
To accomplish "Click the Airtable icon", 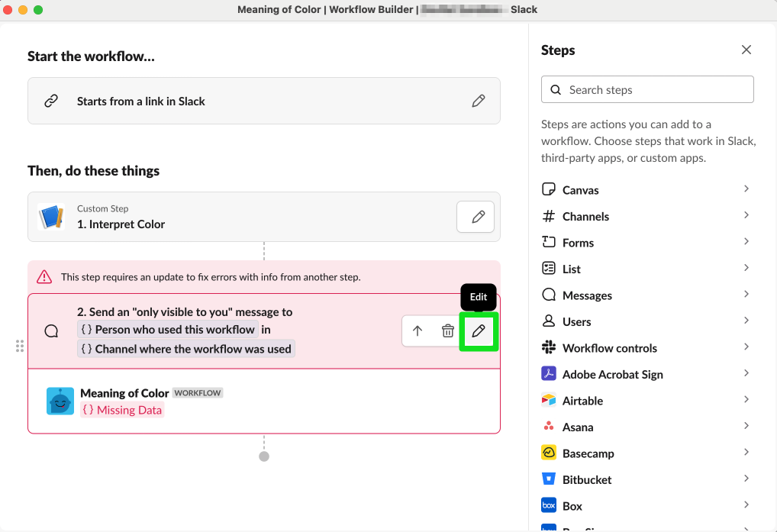I will [x=549, y=400].
